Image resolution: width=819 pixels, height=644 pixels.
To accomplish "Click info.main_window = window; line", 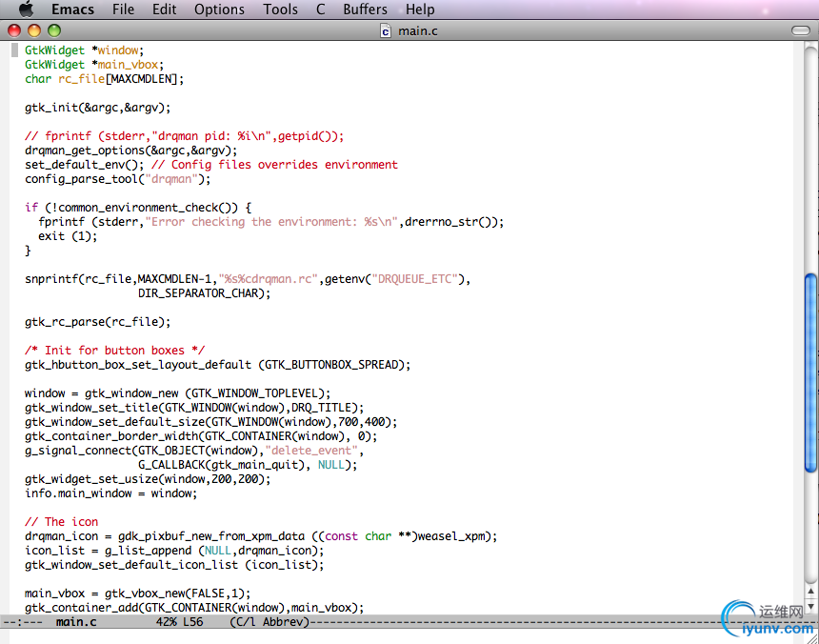I will (x=110, y=493).
